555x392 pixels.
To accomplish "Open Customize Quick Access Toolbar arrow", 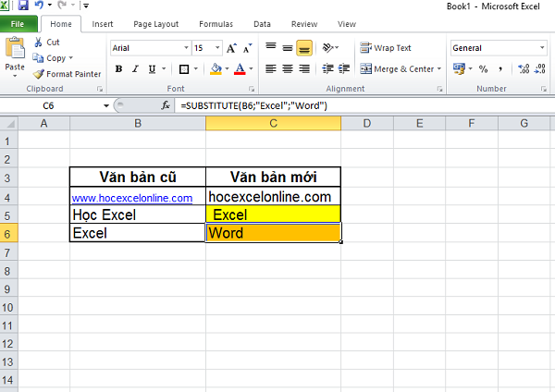I will [x=86, y=6].
